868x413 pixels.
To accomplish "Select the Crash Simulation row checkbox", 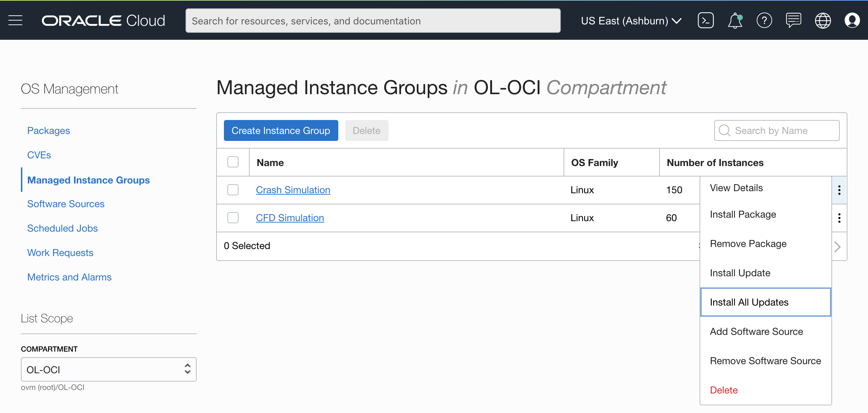I will [x=233, y=190].
